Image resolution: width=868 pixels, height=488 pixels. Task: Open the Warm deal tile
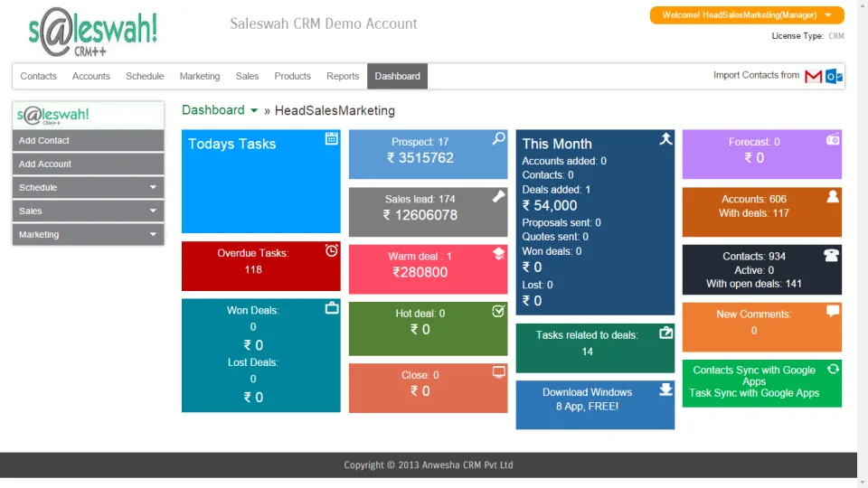pyautogui.click(x=428, y=269)
